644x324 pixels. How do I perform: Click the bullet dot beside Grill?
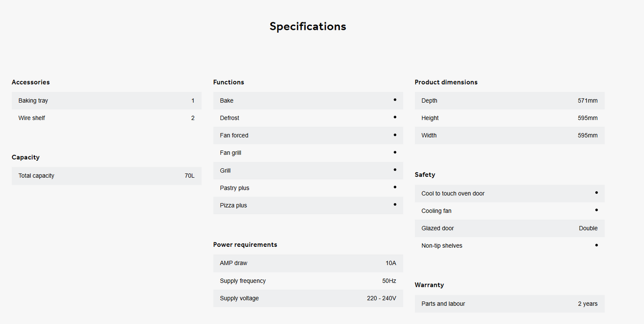[x=395, y=170]
